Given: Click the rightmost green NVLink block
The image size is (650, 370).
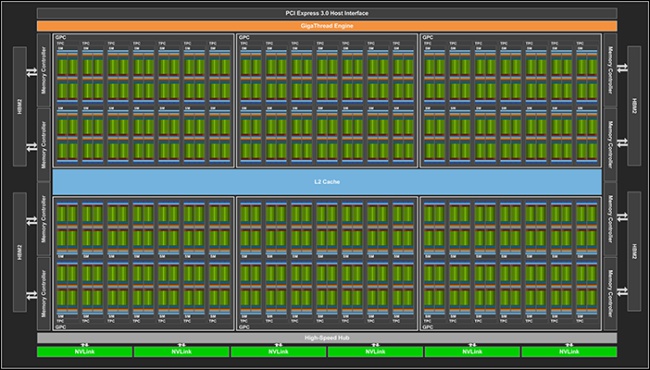Looking at the screenshot, I should point(569,352).
